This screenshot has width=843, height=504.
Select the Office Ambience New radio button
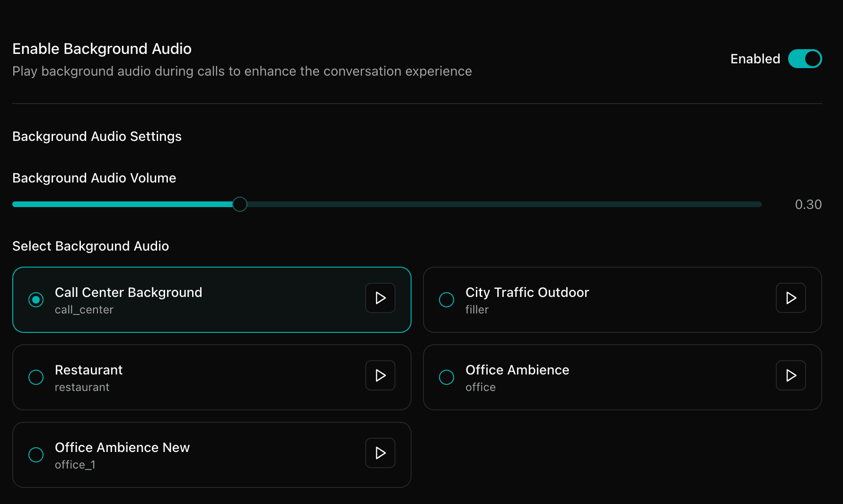(35, 455)
